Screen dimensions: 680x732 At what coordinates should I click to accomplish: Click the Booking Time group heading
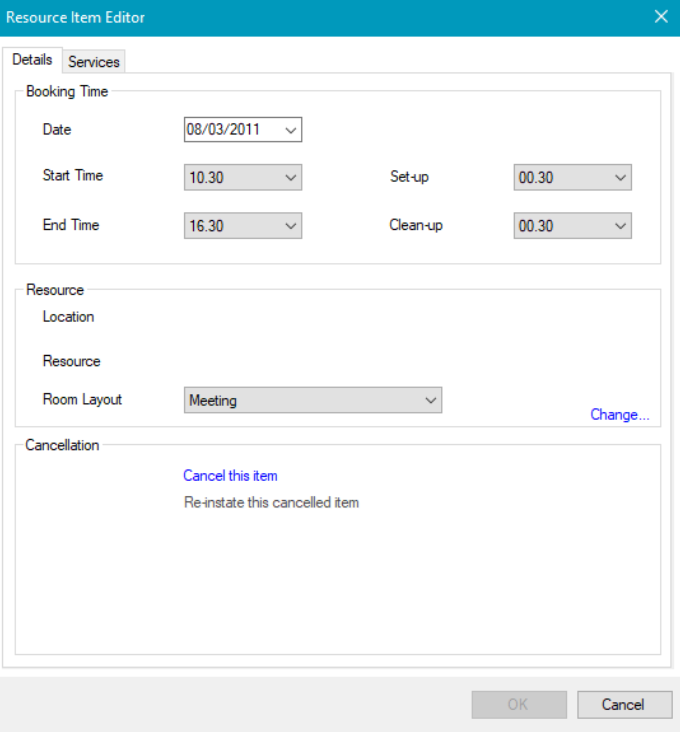[67, 92]
